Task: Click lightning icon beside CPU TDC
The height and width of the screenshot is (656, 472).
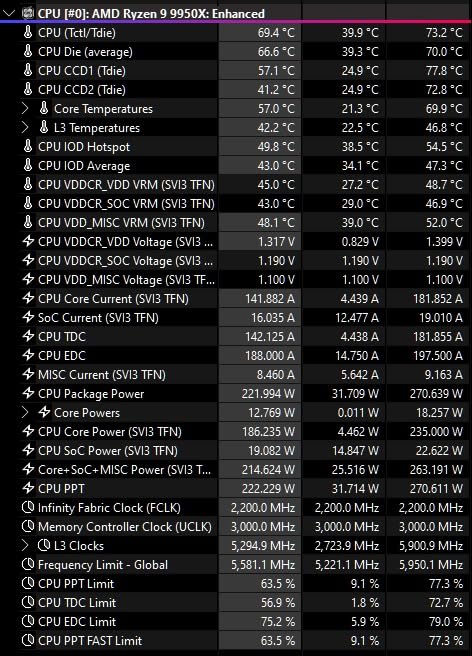Action: tap(28, 336)
